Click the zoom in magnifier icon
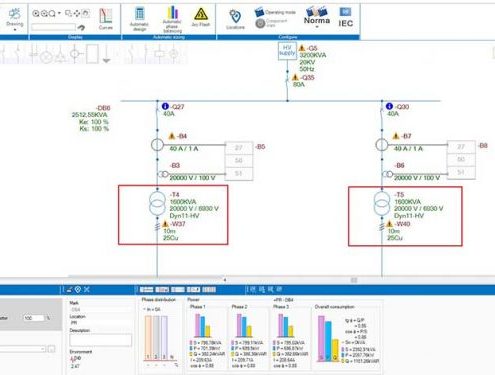495x375 pixels. point(36,13)
